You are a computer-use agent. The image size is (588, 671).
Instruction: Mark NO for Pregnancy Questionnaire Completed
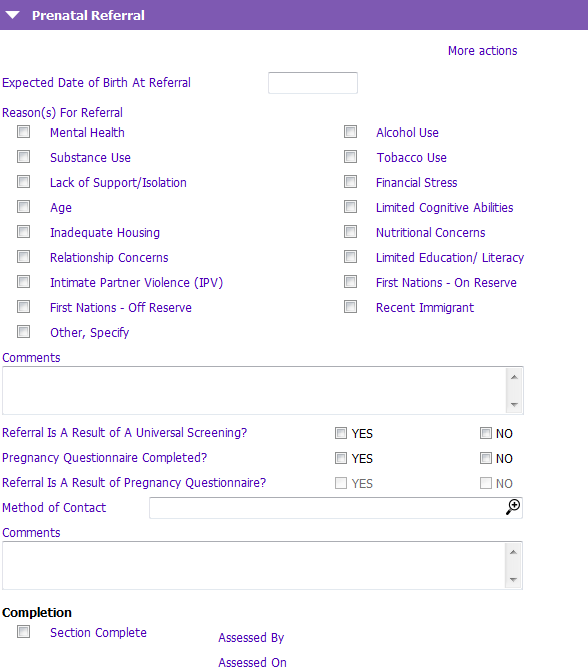click(x=486, y=458)
